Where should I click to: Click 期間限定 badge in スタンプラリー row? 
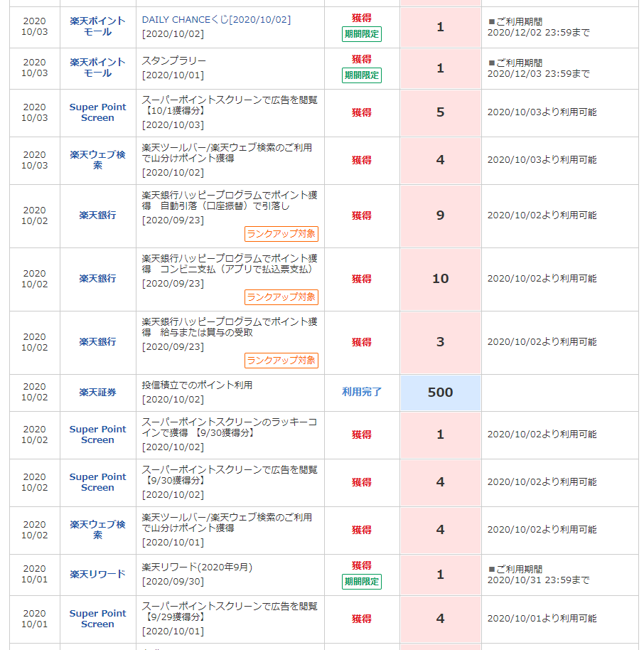tap(361, 75)
